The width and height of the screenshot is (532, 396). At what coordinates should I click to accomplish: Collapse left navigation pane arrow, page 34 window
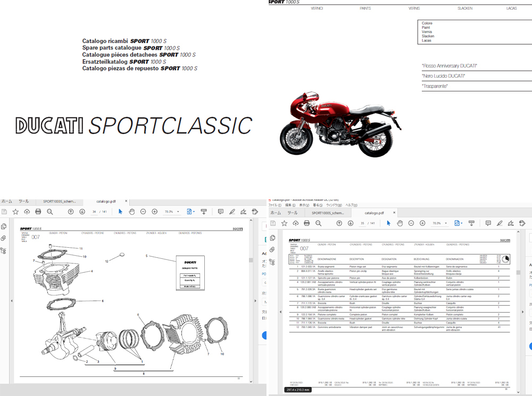(12, 301)
